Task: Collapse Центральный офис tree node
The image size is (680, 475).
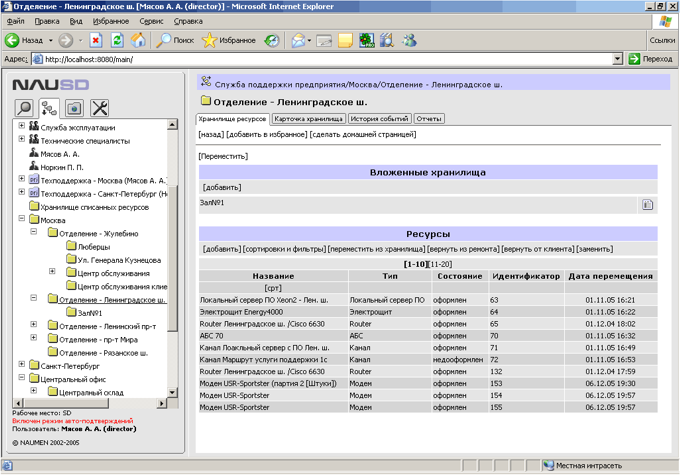Action: click(x=21, y=377)
